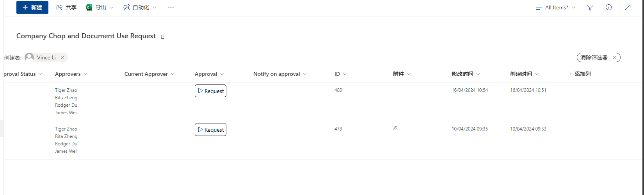Open the Notify on approval column menu
This screenshot has height=195, width=644.
coord(280,74)
